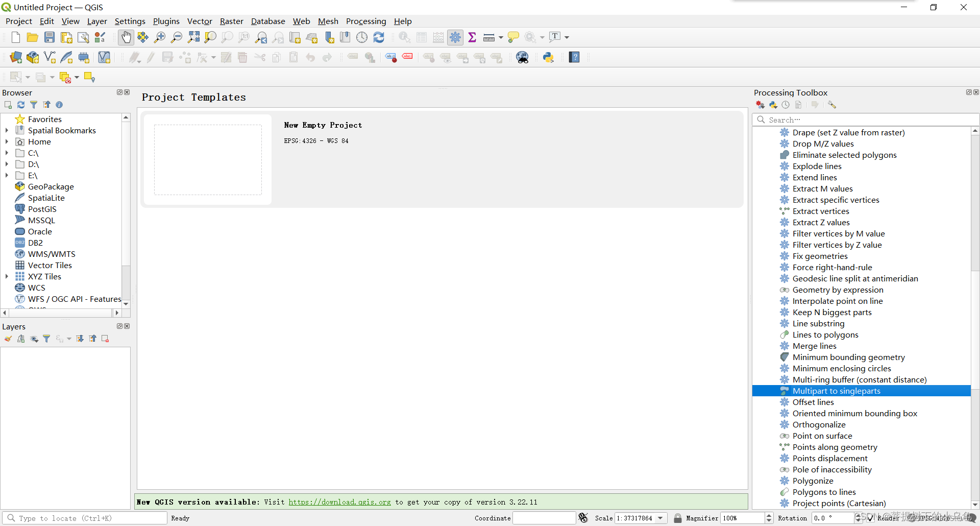Add a New Spatial Bookmark

pos(329,37)
